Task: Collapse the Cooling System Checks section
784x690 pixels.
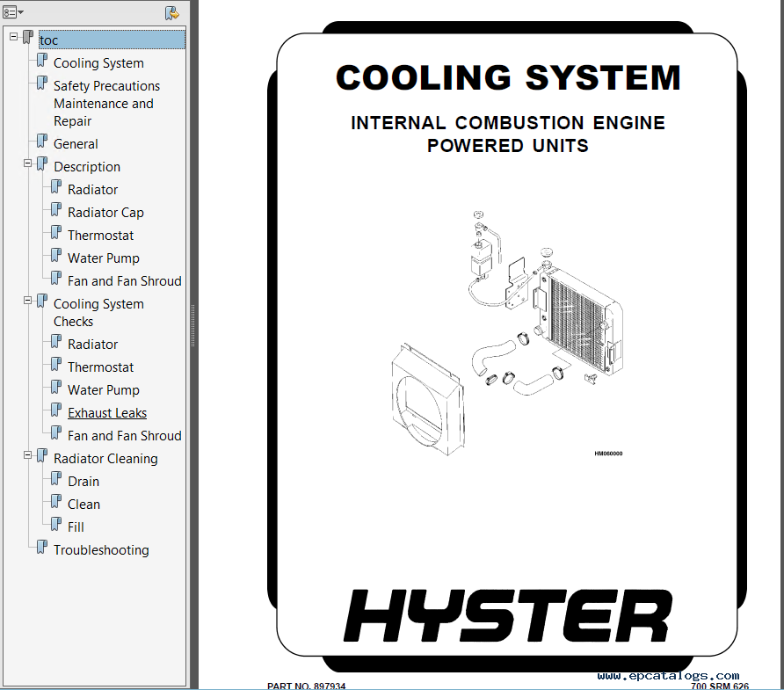Action: [28, 301]
